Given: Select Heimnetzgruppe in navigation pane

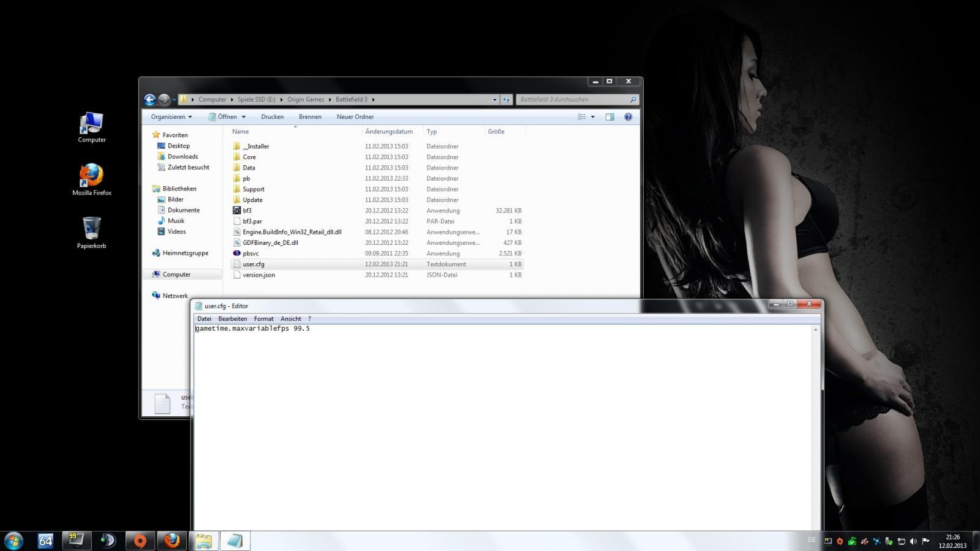Looking at the screenshot, I should point(185,253).
